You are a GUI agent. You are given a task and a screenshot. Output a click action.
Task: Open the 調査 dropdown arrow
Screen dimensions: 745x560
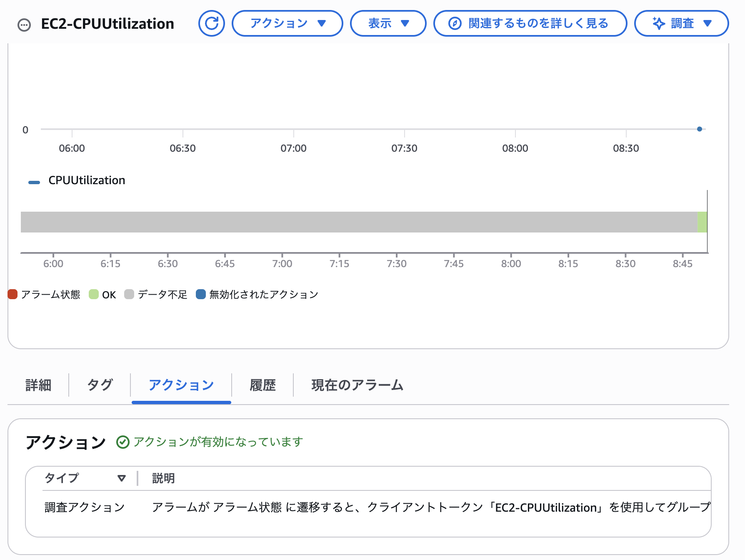click(x=707, y=23)
